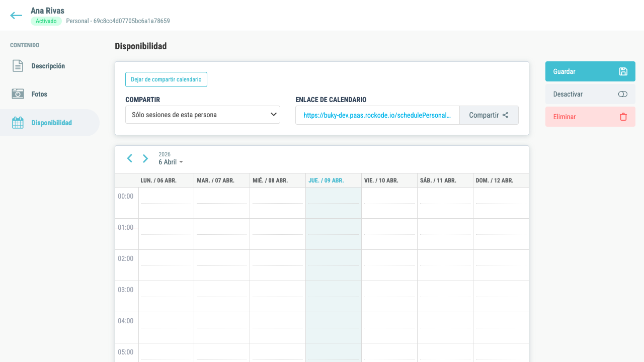Click the save floppy disk icon
This screenshot has width=644, height=362.
pyautogui.click(x=623, y=71)
